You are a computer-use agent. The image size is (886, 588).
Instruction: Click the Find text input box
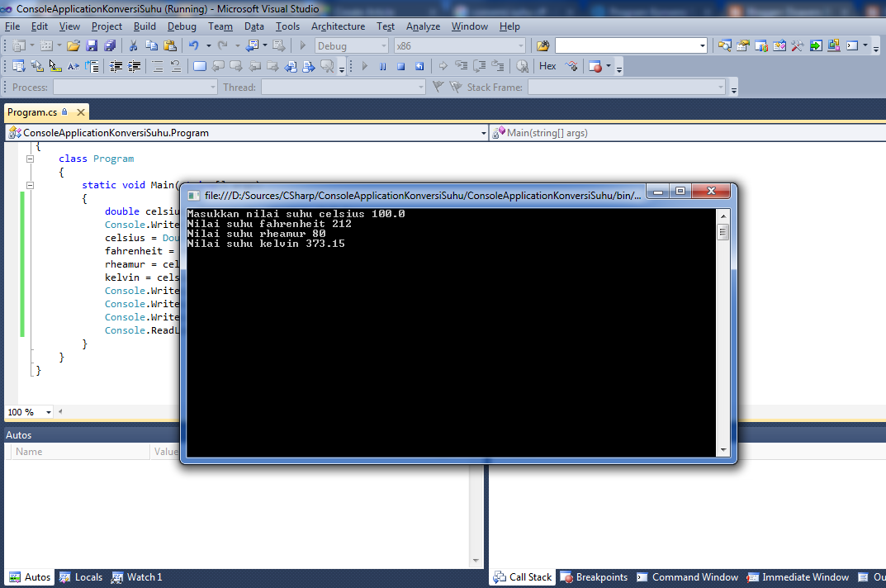pyautogui.click(x=627, y=45)
